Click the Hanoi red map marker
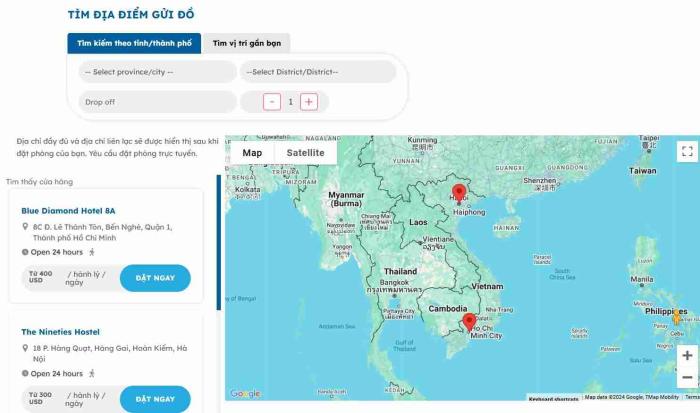This screenshot has width=700, height=413. coord(459,192)
